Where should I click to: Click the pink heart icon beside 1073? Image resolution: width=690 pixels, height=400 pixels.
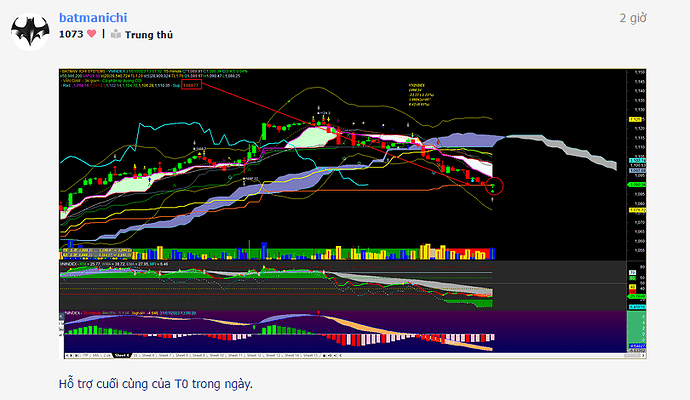tap(92, 34)
